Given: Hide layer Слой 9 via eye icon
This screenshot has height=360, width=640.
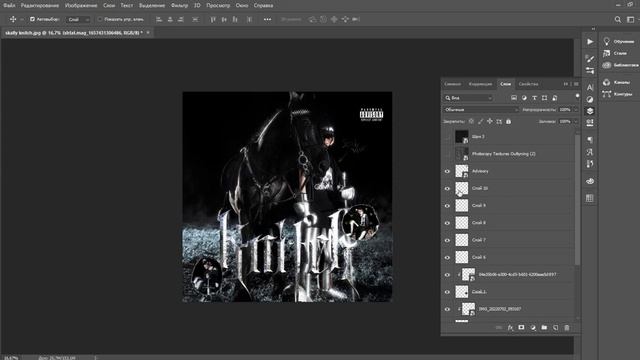Looking at the screenshot, I should tap(447, 206).
